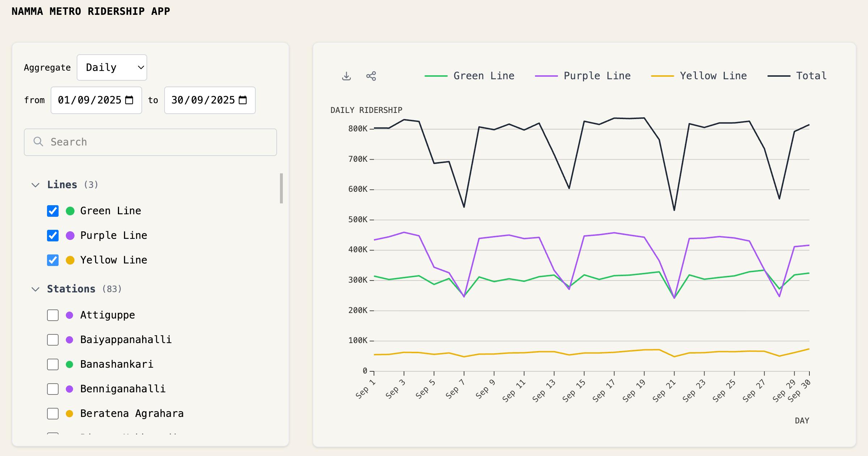The width and height of the screenshot is (868, 456).
Task: Download the ridership chart
Action: (x=346, y=76)
